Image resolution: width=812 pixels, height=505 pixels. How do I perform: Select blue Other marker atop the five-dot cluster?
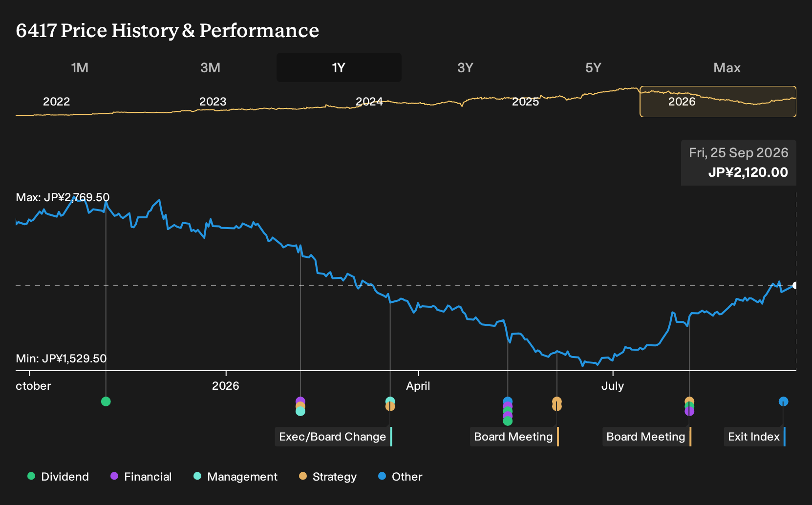click(508, 401)
